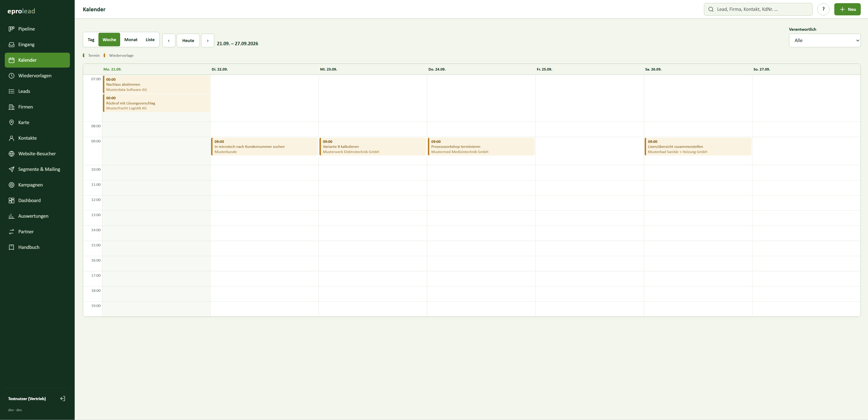This screenshot has width=868, height=420.
Task: Switch to Monat view
Action: pyautogui.click(x=131, y=40)
